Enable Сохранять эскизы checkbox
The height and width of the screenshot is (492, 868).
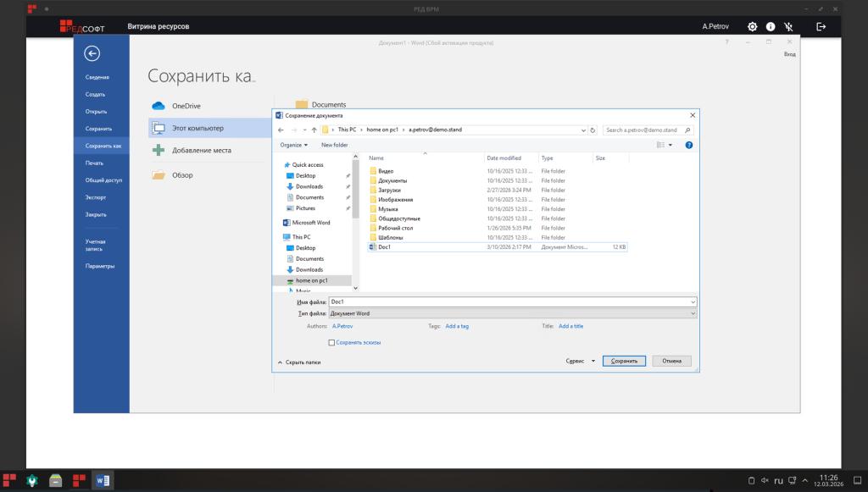click(331, 343)
